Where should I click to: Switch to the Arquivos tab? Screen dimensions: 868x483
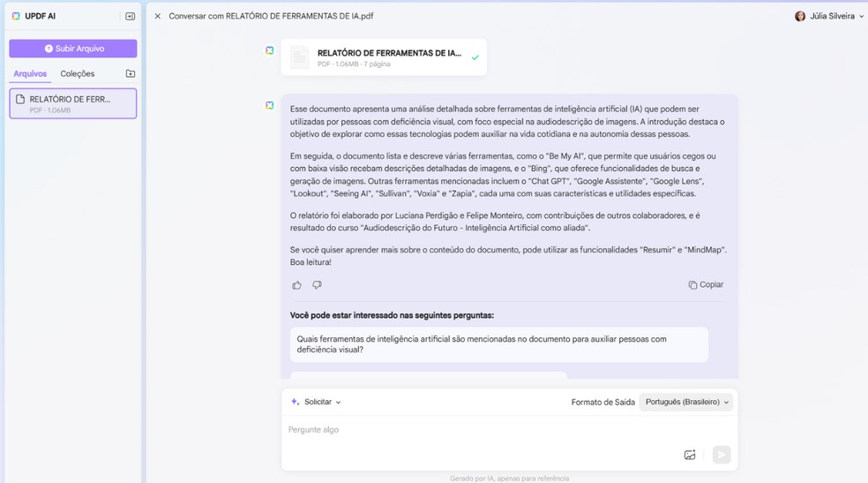(x=31, y=73)
